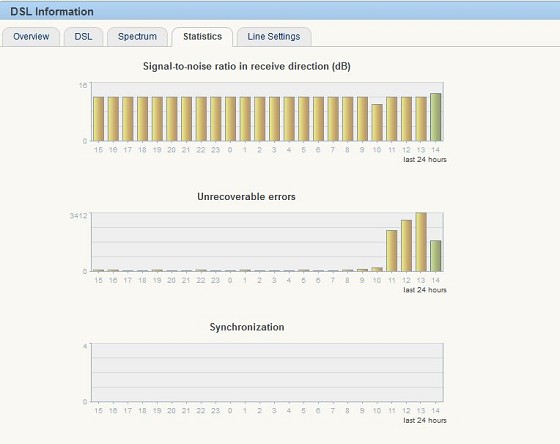Click the 3412 maximum label on errors chart
560x444 pixels.
click(78, 216)
